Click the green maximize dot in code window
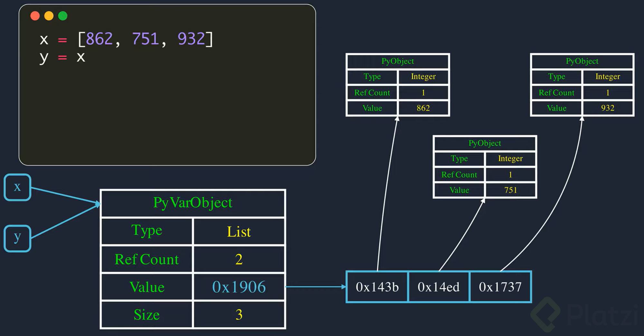The image size is (644, 336). click(x=63, y=16)
